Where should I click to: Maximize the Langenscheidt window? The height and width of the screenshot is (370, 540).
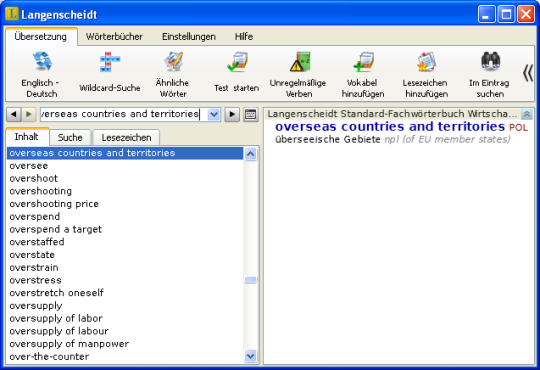[506, 14]
